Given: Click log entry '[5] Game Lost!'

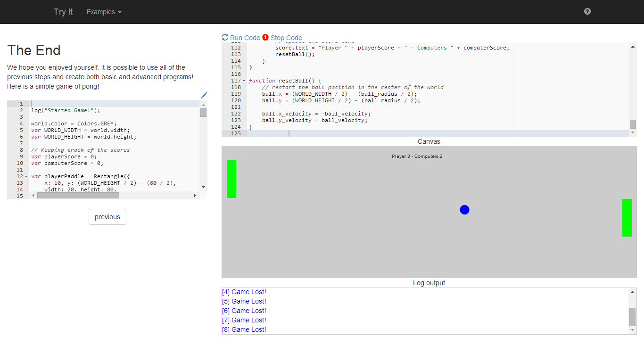Looking at the screenshot, I should [244, 301].
